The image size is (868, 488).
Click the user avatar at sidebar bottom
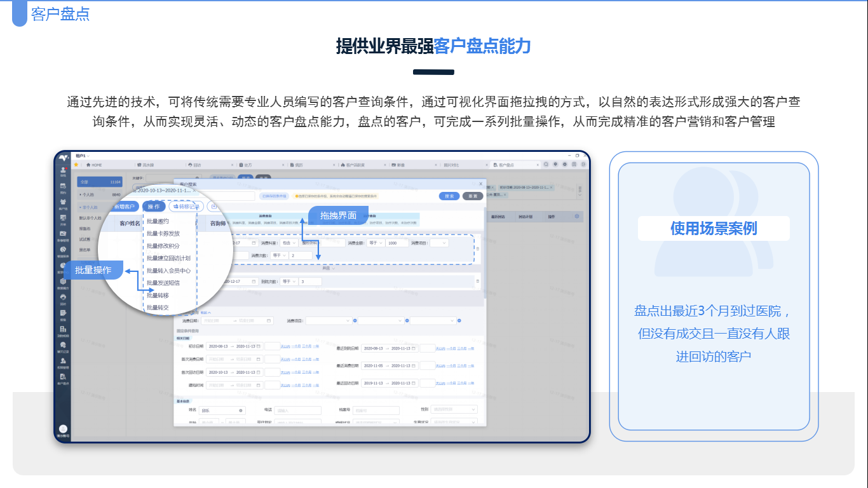pos(63,429)
